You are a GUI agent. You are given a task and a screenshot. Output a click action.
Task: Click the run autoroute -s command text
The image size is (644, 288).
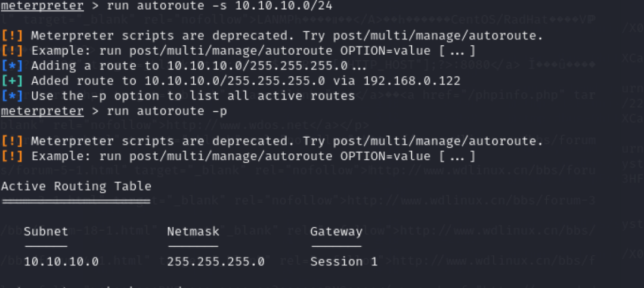click(167, 6)
